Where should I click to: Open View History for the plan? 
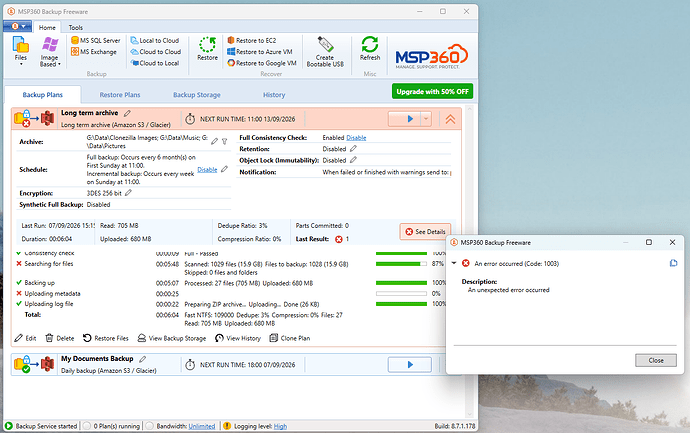238,338
